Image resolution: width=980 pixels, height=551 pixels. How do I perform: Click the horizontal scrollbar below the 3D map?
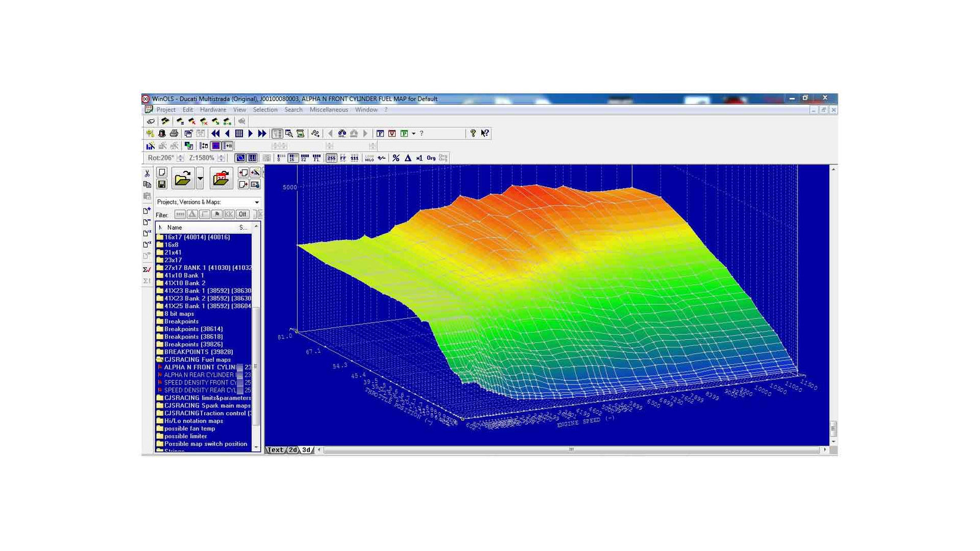pyautogui.click(x=571, y=450)
